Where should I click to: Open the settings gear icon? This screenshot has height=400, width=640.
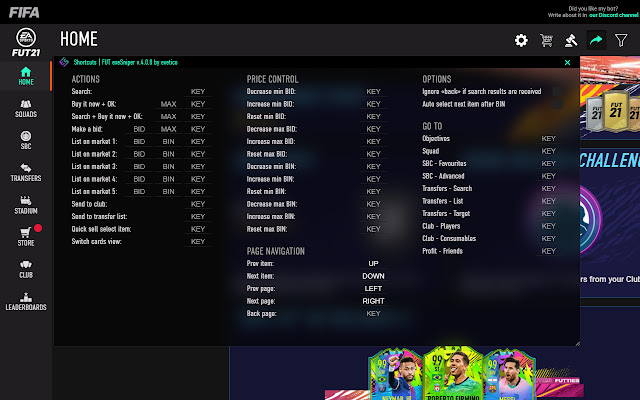pyautogui.click(x=521, y=40)
